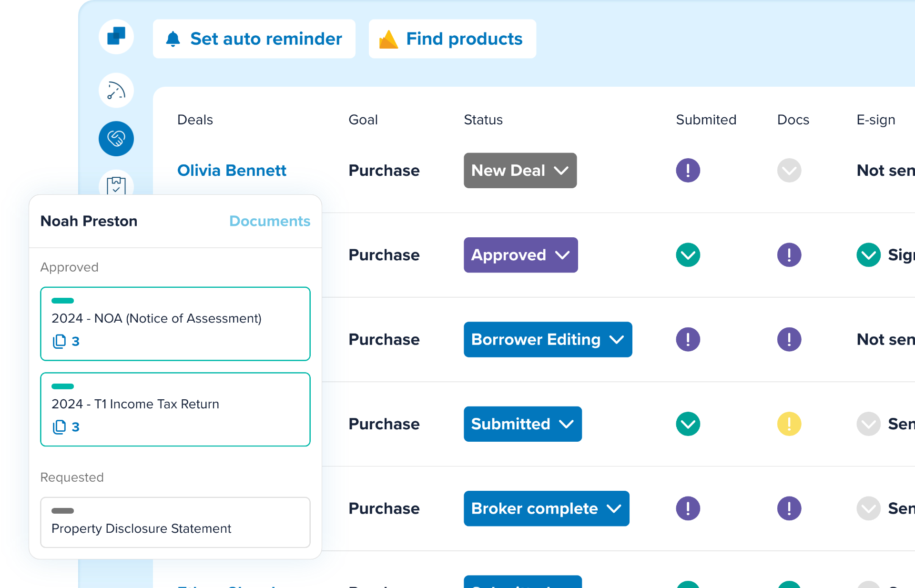Expand the Borrower Editing status dropdown

pos(548,339)
